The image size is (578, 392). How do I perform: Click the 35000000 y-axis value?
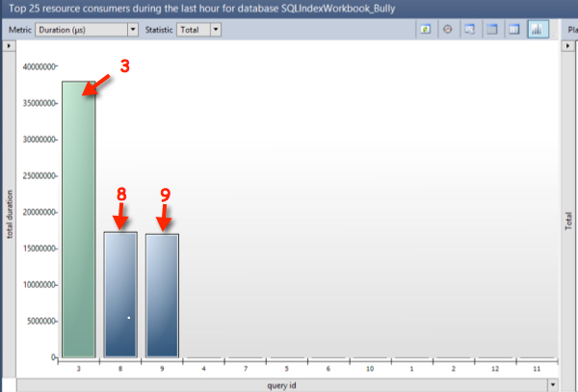click(x=39, y=103)
